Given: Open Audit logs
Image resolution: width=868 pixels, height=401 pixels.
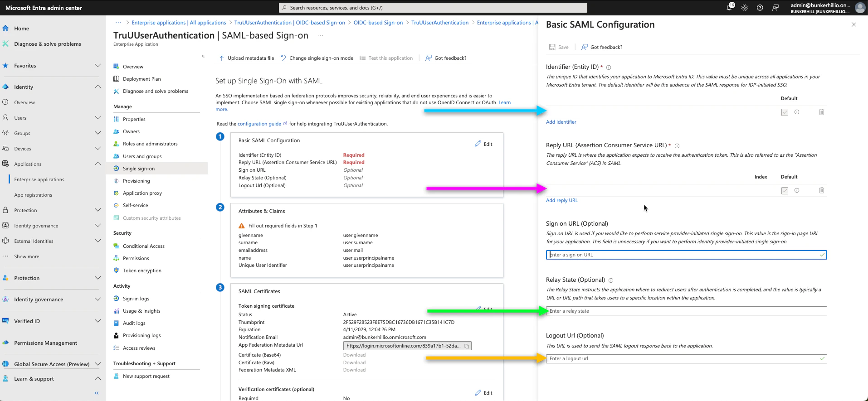Looking at the screenshot, I should point(134,323).
